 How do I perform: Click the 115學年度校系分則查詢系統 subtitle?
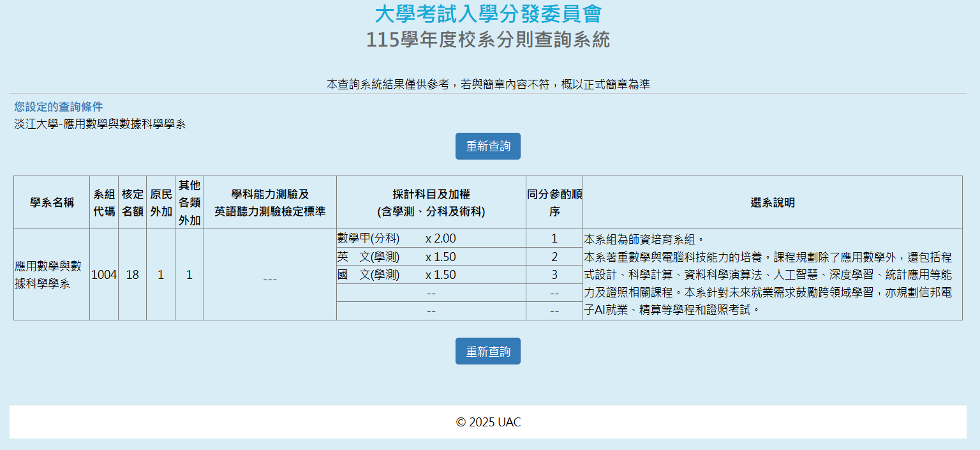487,40
